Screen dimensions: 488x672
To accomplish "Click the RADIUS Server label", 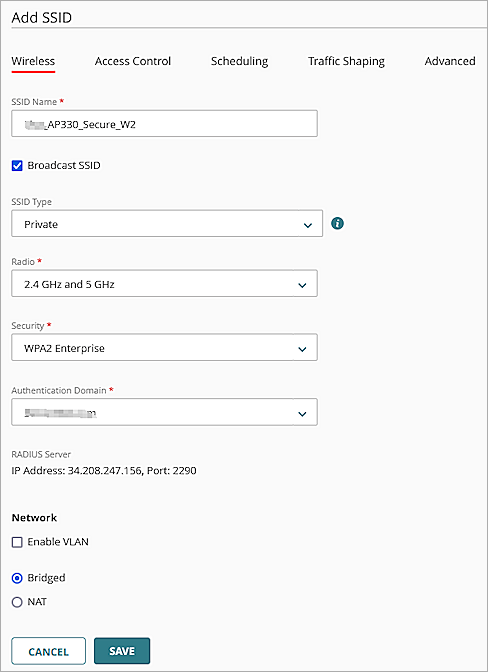I will pyautogui.click(x=41, y=454).
